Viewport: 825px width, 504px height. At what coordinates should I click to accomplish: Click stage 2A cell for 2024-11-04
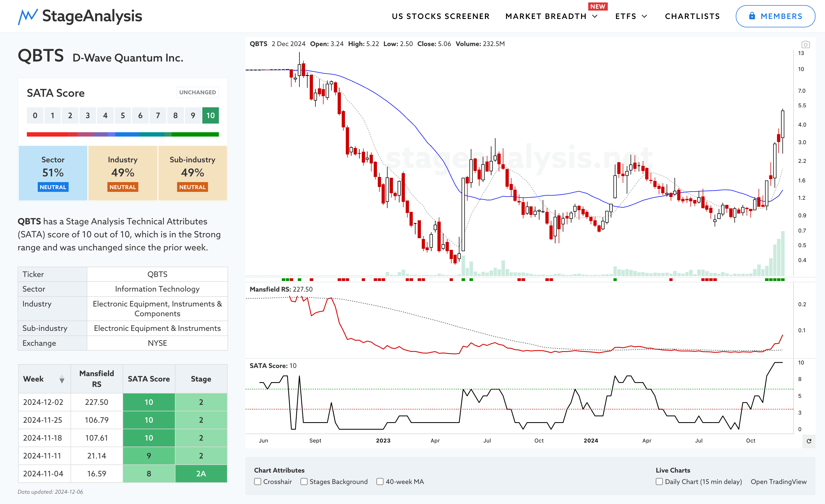click(201, 474)
